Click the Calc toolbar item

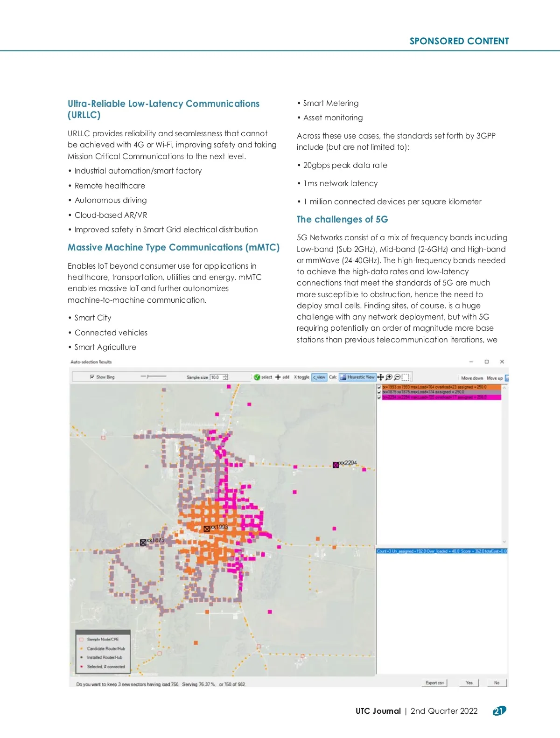point(333,377)
